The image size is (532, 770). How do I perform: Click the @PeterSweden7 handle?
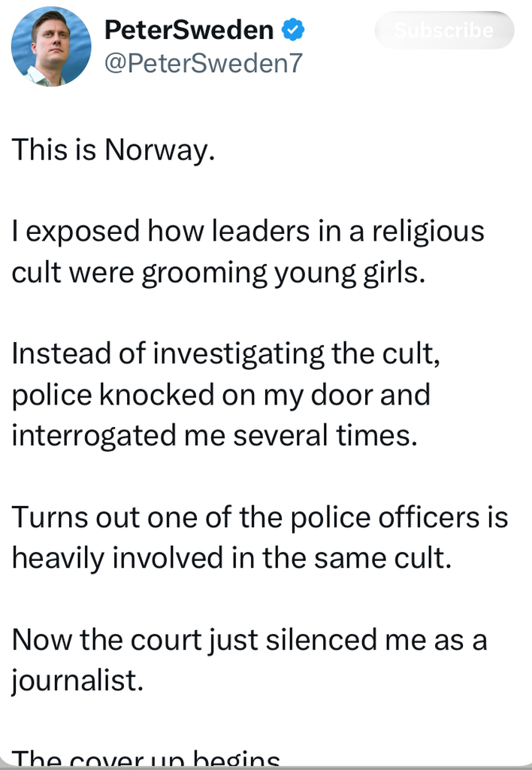click(x=202, y=63)
